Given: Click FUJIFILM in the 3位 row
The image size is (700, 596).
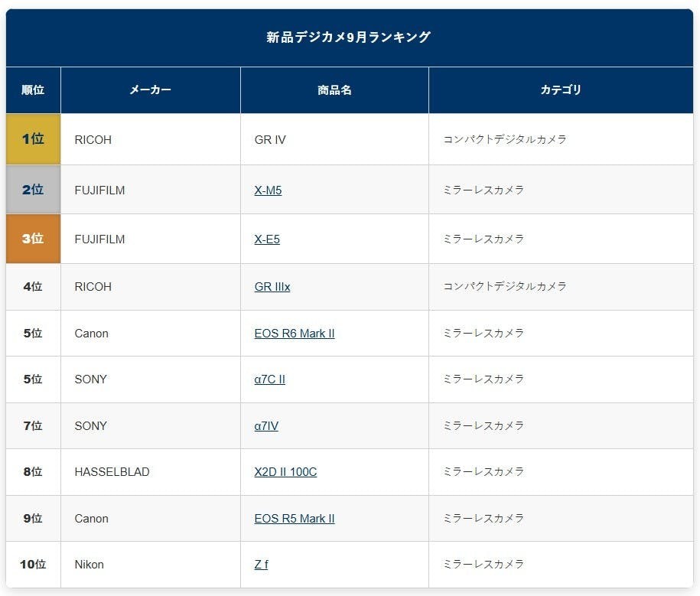Looking at the screenshot, I should 99,239.
